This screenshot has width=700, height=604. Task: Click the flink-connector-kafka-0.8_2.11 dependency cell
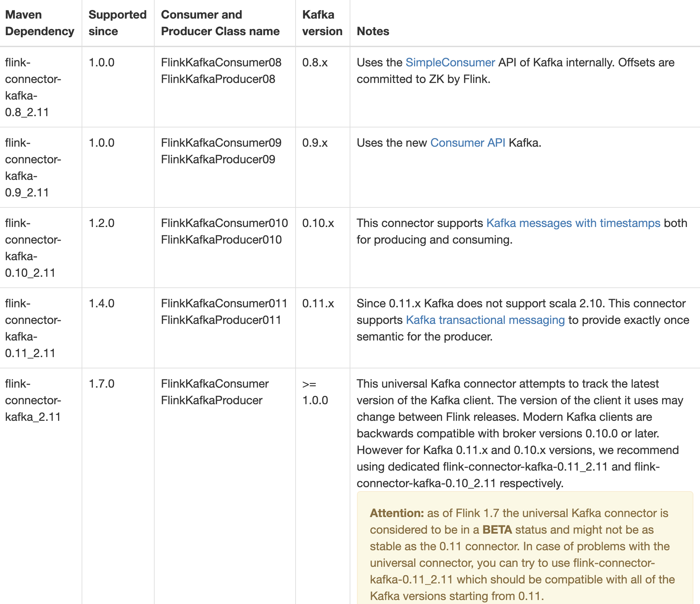33,87
